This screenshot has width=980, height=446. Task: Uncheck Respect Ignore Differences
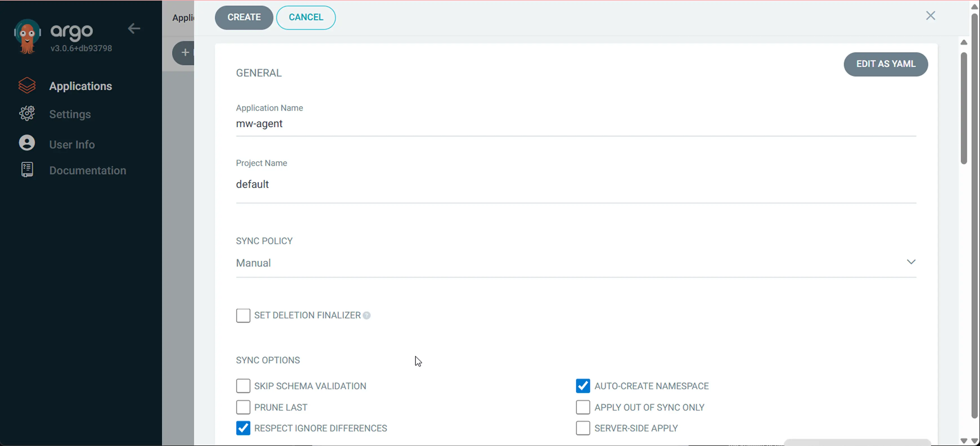pos(243,428)
